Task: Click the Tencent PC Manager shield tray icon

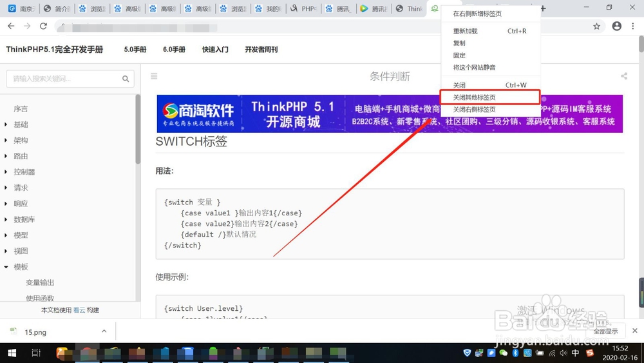Action: click(467, 353)
